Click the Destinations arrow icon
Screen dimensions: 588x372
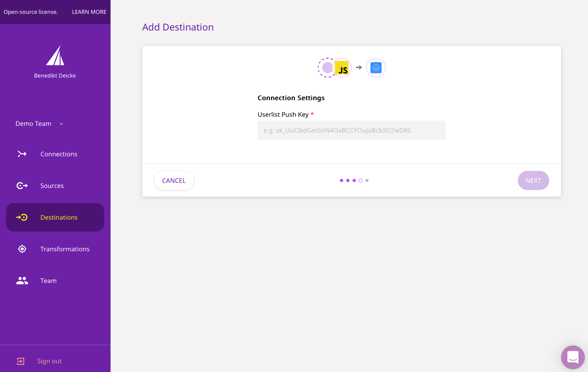coord(22,217)
